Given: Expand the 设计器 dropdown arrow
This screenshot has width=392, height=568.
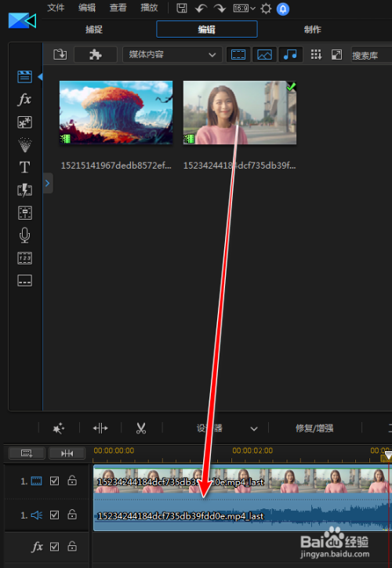Looking at the screenshot, I should [x=254, y=429].
